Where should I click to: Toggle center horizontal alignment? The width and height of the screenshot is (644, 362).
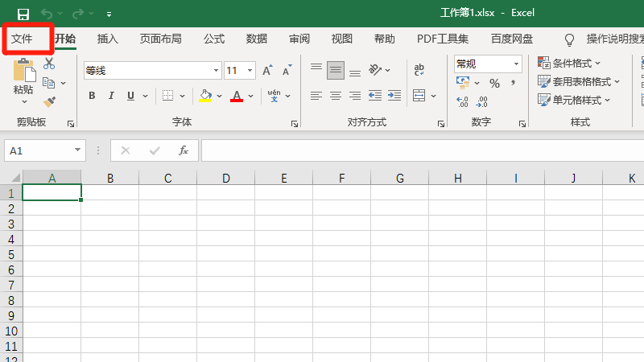click(x=335, y=96)
